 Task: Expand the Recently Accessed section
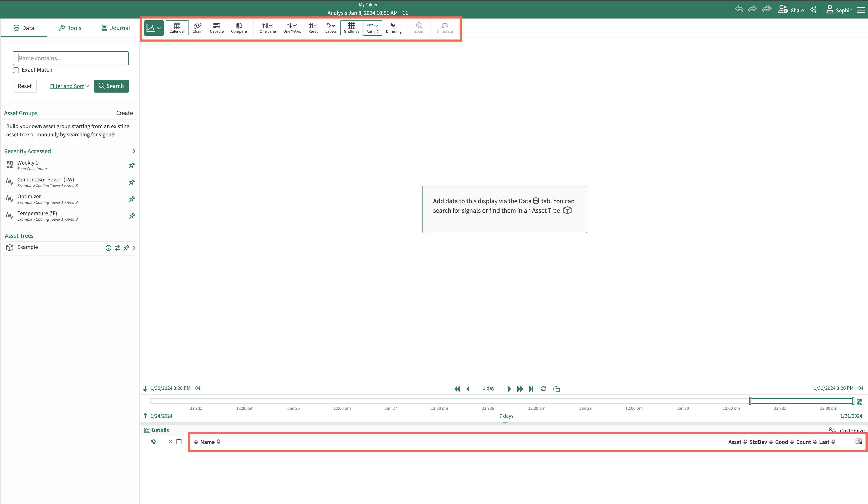pyautogui.click(x=134, y=151)
